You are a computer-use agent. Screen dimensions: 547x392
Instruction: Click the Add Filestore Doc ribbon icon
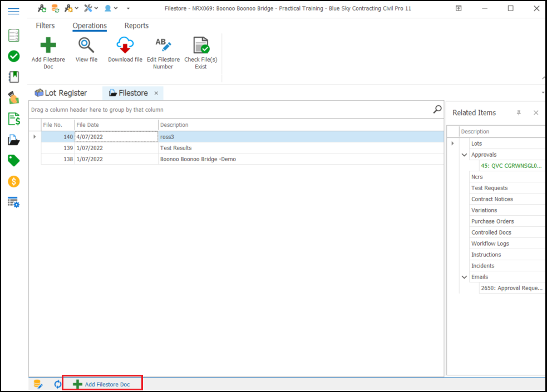(48, 46)
